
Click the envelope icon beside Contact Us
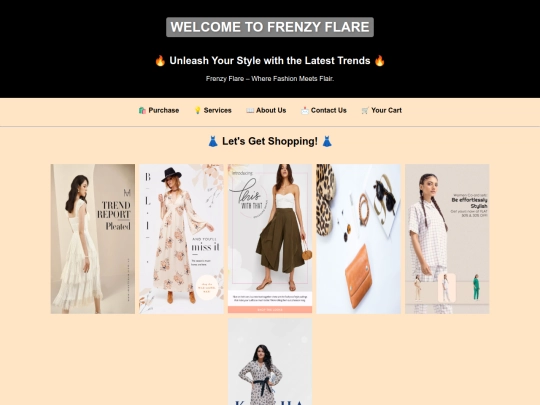tap(305, 111)
